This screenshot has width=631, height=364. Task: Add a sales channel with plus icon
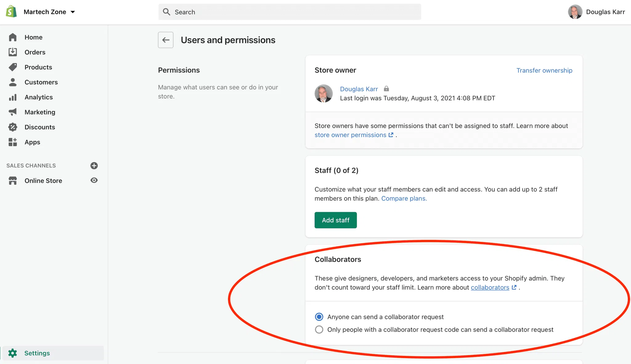coord(94,166)
